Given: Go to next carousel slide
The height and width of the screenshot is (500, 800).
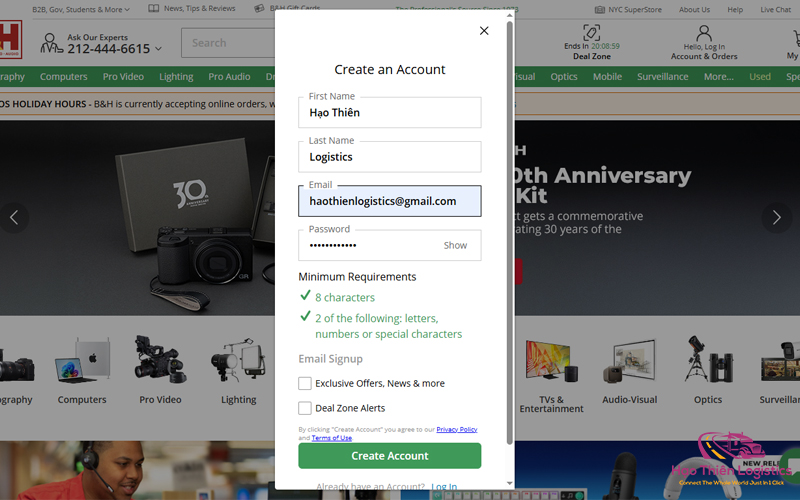Looking at the screenshot, I should [x=777, y=218].
